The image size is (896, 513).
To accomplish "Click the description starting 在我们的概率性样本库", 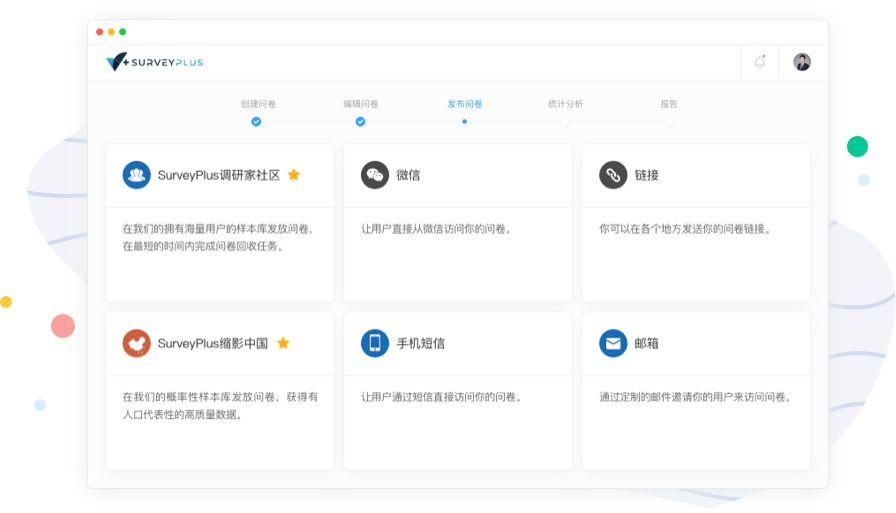I will [x=220, y=406].
